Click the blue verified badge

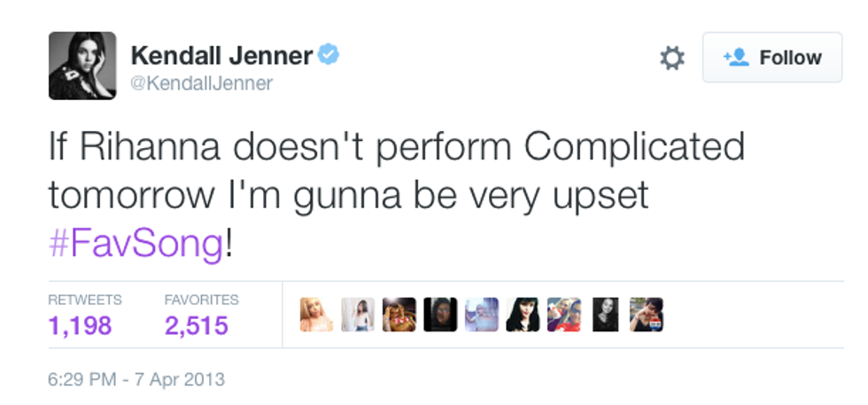pos(329,56)
